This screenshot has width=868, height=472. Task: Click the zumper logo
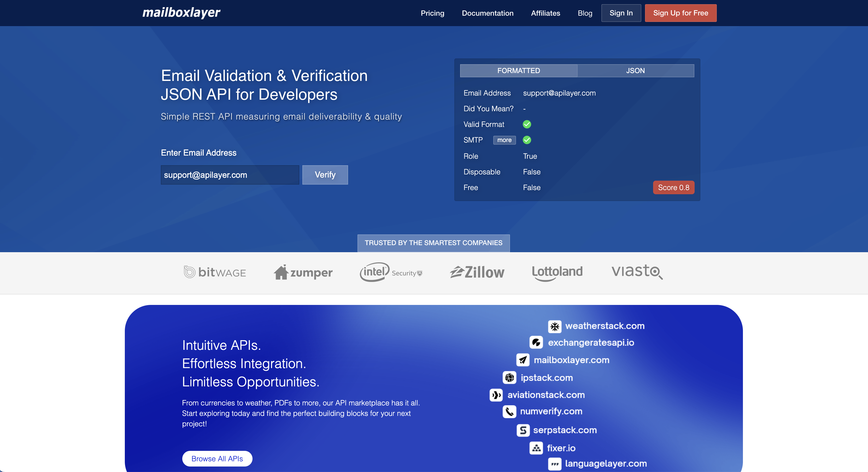(303, 272)
